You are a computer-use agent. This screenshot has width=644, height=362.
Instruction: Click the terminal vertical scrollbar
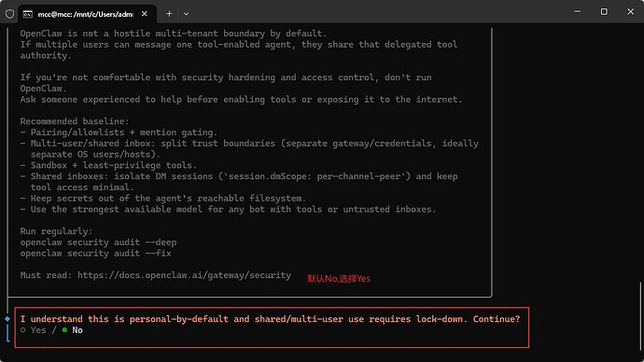pos(640,316)
